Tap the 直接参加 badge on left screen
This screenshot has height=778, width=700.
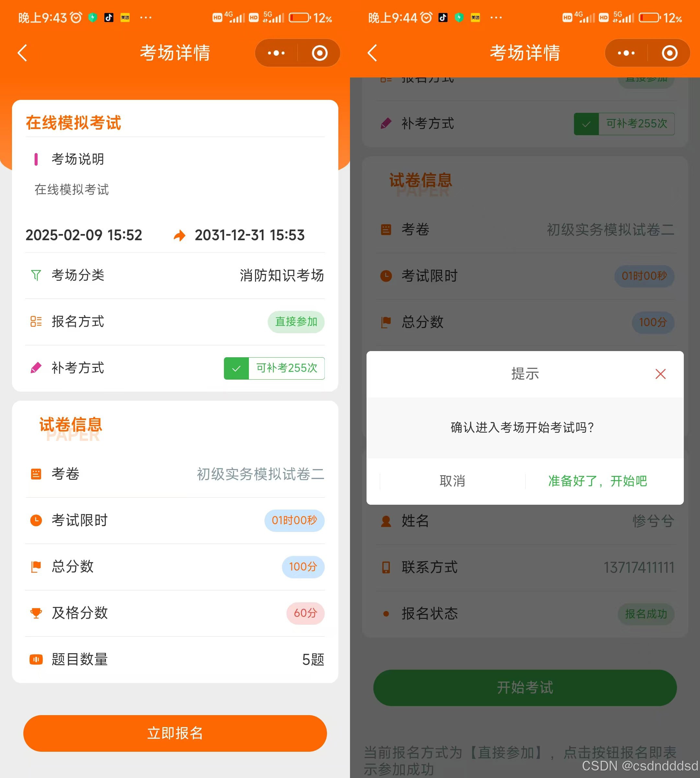296,322
